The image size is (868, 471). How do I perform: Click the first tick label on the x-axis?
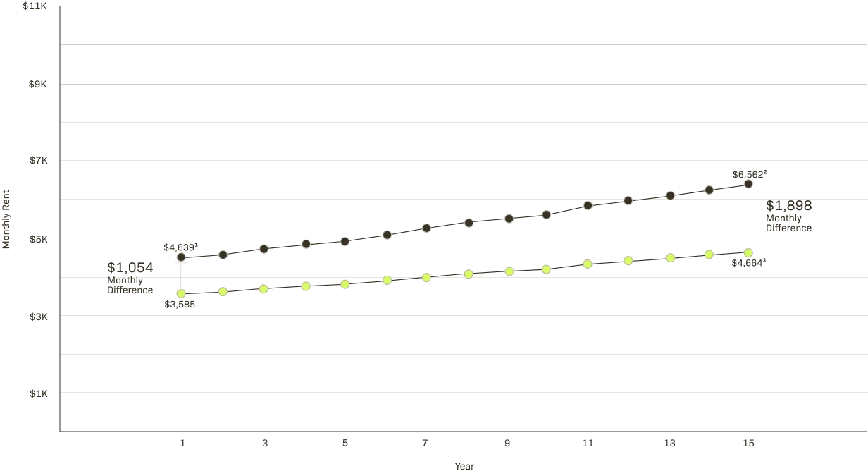(x=182, y=443)
